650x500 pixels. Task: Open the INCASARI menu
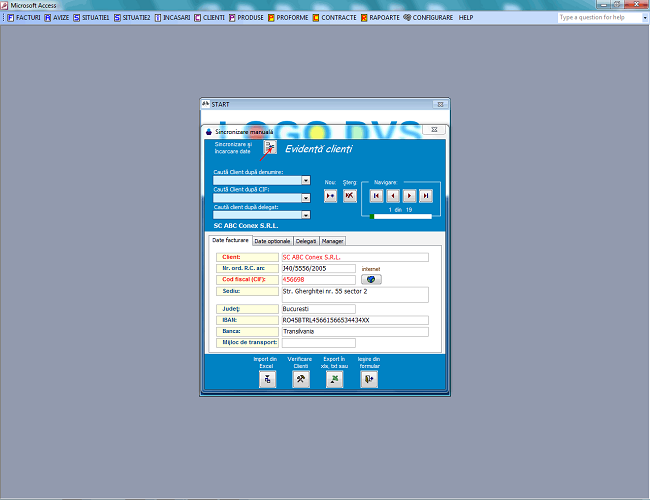(x=172, y=17)
